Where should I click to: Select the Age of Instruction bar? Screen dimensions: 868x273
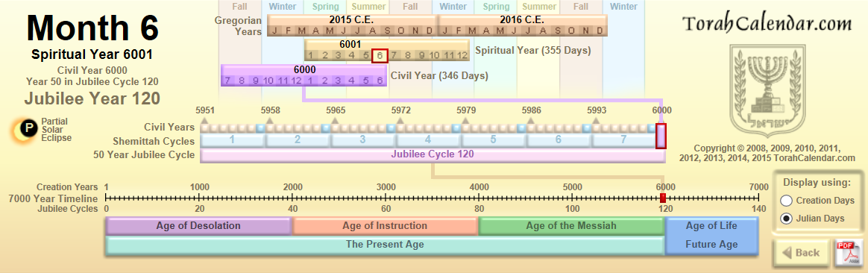(x=385, y=226)
